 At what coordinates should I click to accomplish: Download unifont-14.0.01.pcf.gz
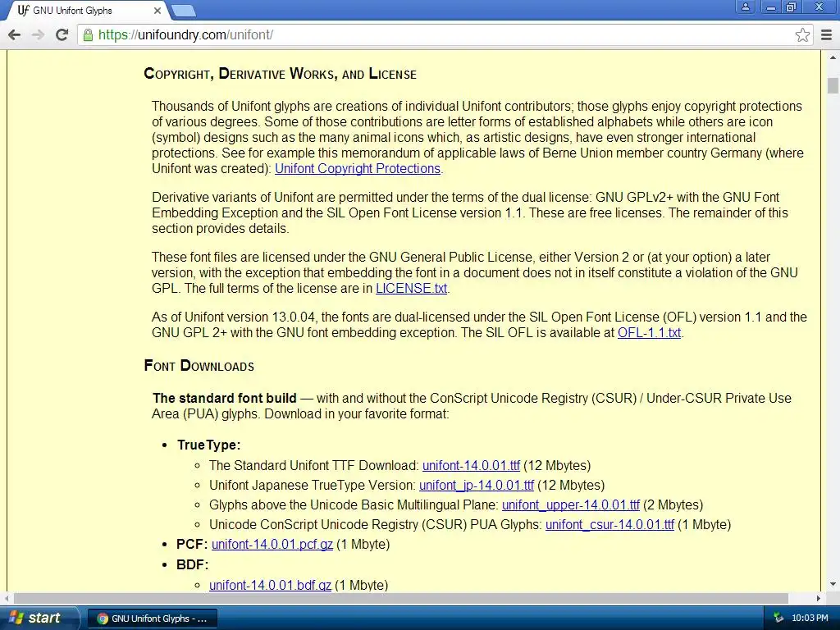tap(272, 545)
